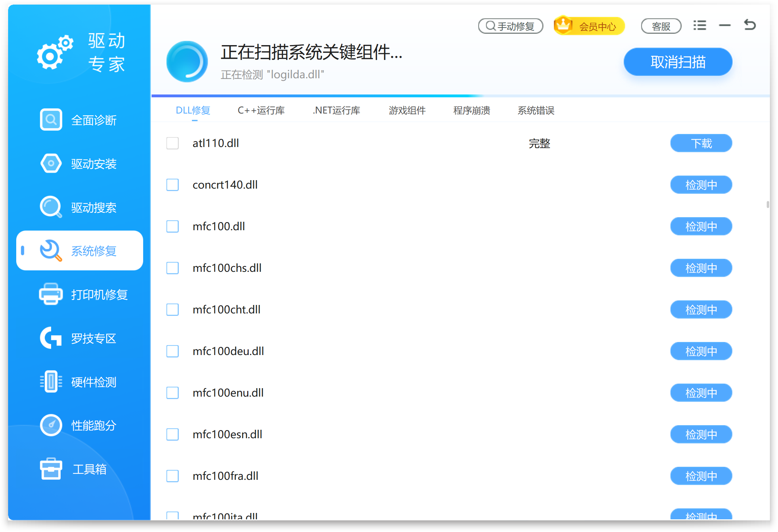Tick the checkbox for mfc100enu.dll
The width and height of the screenshot is (778, 532).
(x=172, y=393)
